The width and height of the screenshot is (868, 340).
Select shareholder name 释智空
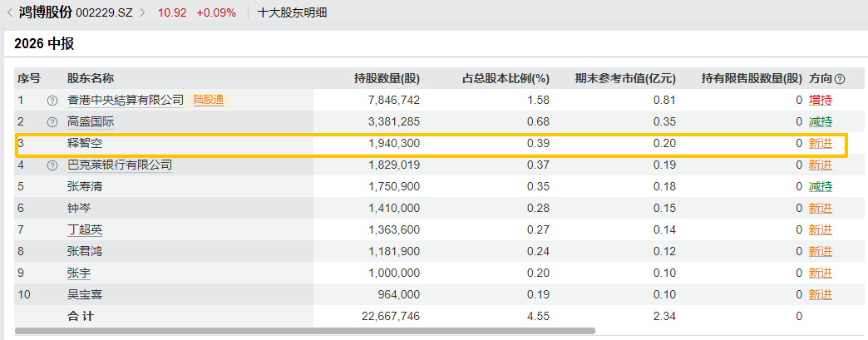(x=85, y=144)
